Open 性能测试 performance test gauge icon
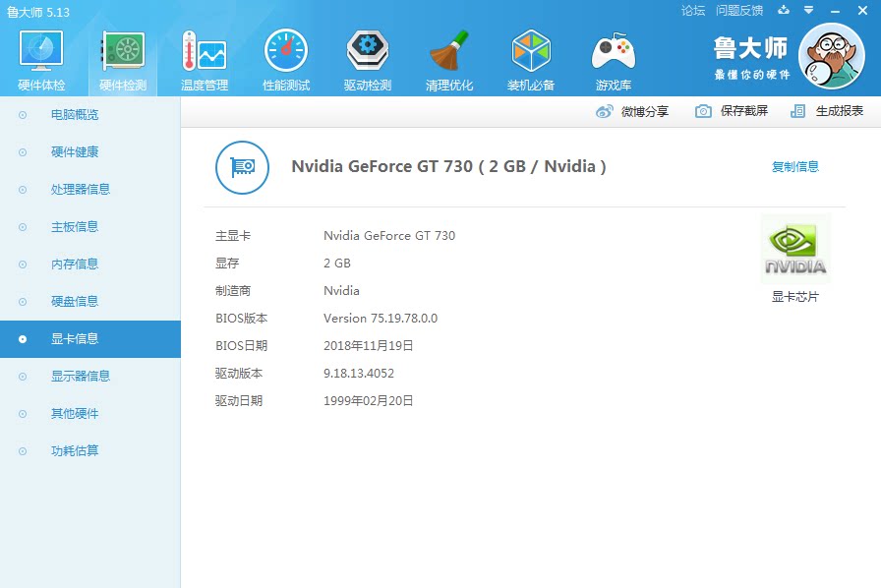 [x=285, y=50]
